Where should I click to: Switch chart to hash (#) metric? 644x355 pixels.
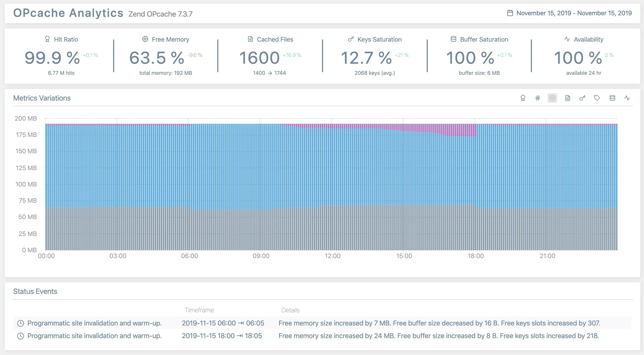pyautogui.click(x=537, y=98)
